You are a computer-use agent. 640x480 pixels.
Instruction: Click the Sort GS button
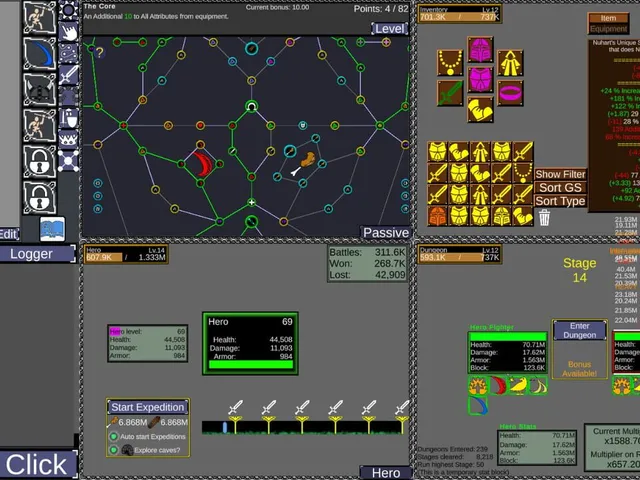point(560,188)
